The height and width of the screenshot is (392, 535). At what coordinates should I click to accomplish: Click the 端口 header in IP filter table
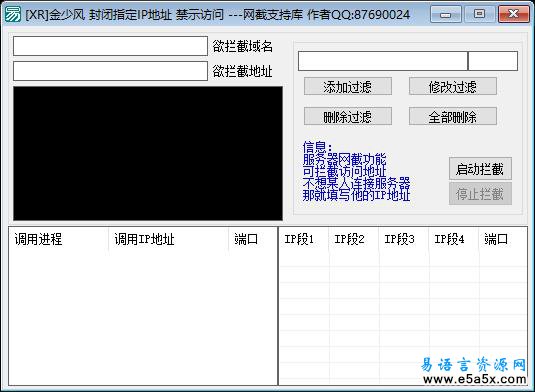(503, 239)
